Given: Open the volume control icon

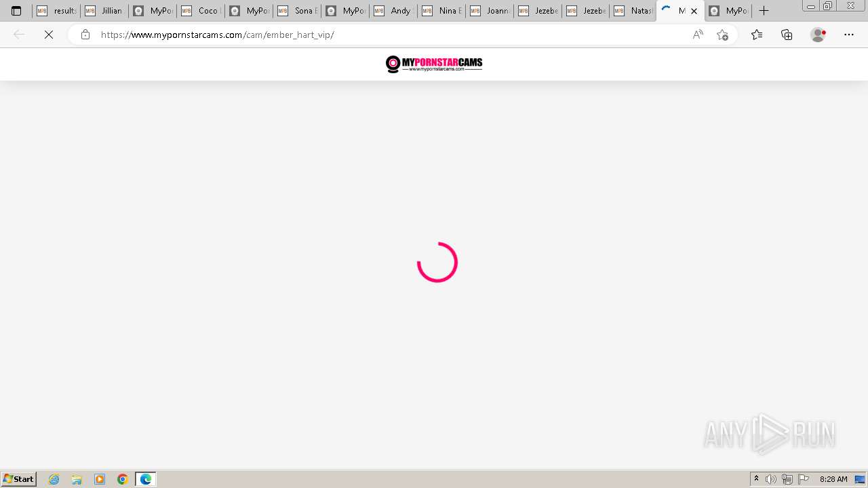Looking at the screenshot, I should (771, 479).
